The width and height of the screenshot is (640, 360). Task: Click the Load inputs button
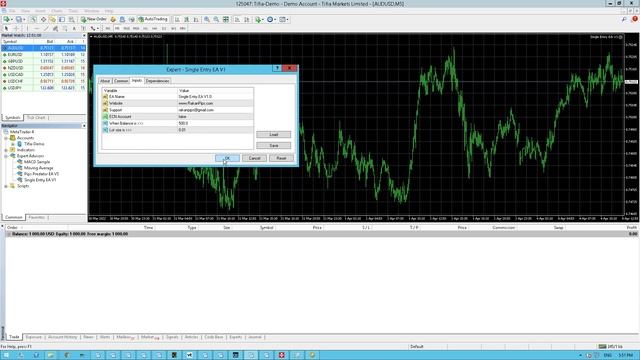pyautogui.click(x=273, y=135)
